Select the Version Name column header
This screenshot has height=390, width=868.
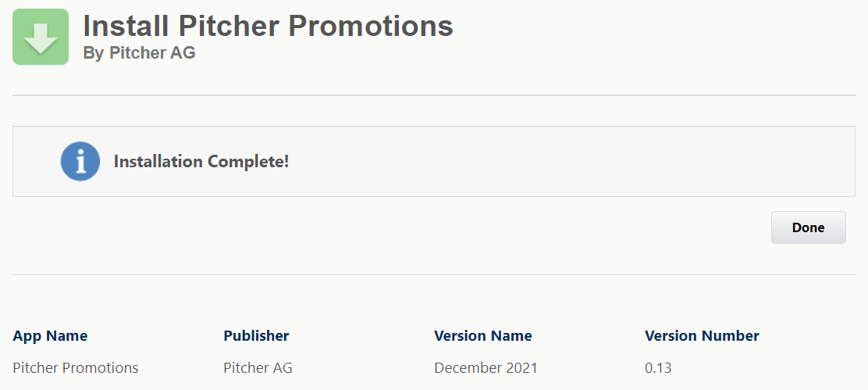point(482,336)
